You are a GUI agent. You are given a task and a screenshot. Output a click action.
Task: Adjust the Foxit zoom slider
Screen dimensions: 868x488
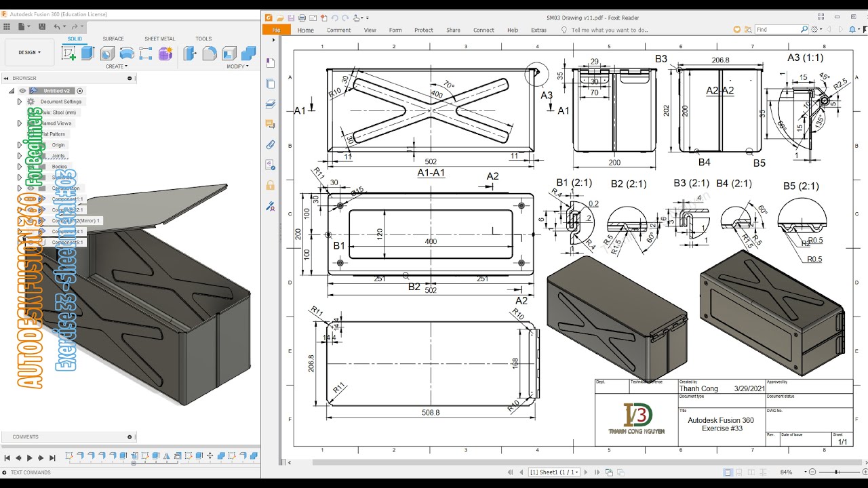(837, 472)
